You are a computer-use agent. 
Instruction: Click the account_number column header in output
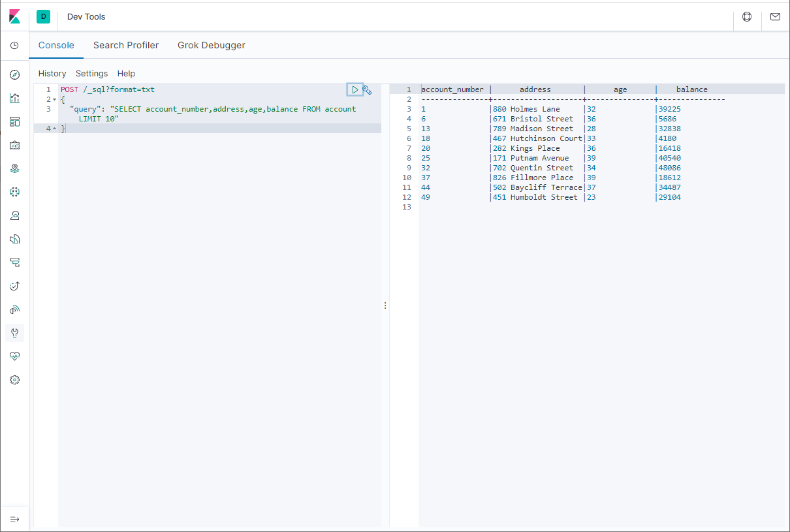452,89
